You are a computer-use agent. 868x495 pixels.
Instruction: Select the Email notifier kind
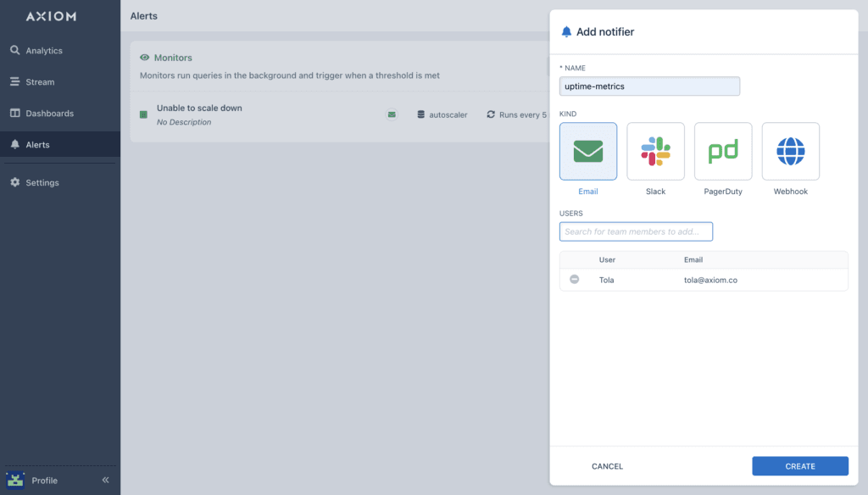coord(588,152)
